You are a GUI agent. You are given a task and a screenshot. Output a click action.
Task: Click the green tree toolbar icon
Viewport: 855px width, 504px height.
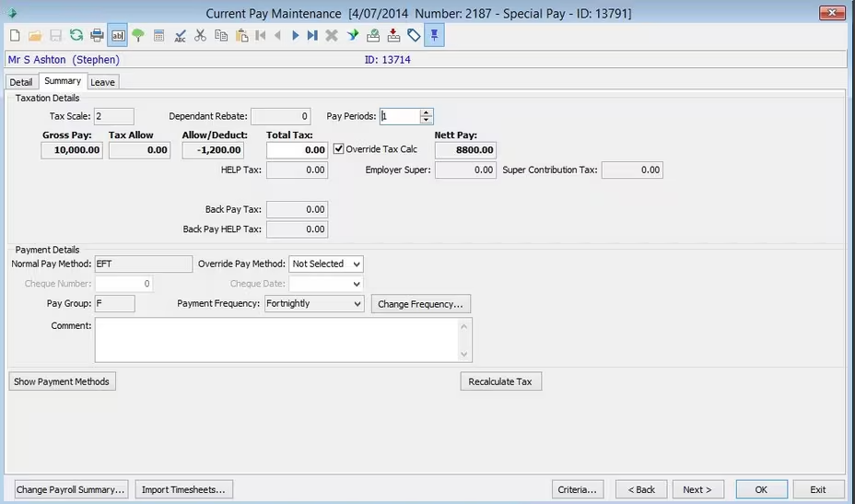click(138, 35)
